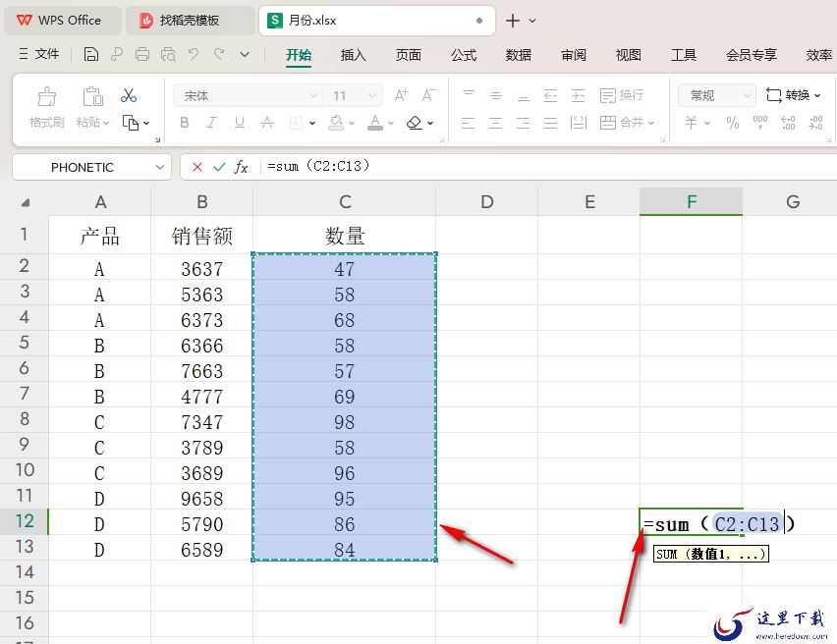Click the select-all corner triangle

click(x=25, y=202)
